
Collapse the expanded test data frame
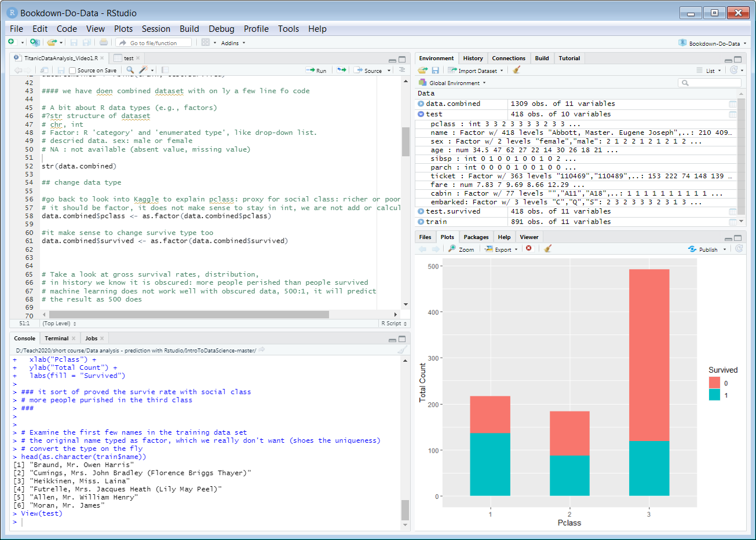click(421, 115)
